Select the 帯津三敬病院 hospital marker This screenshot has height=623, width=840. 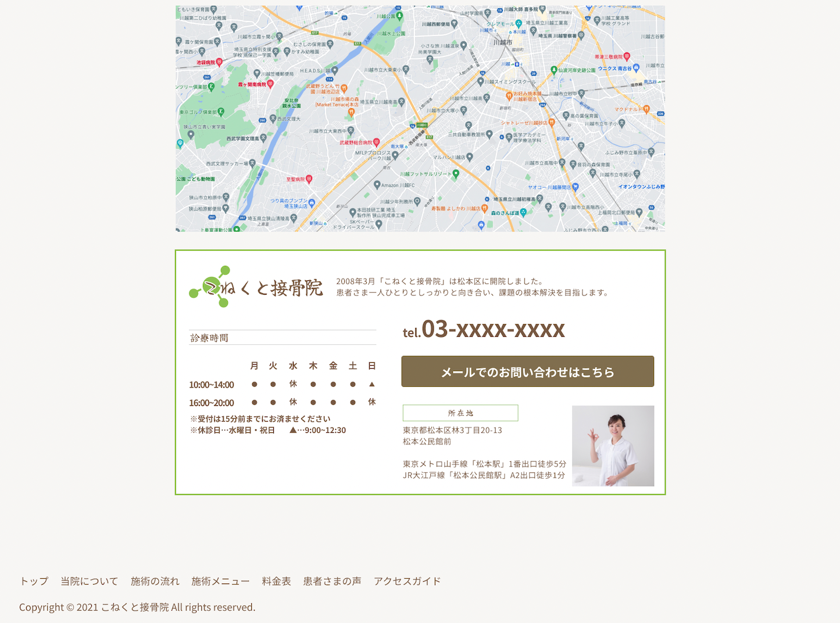(627, 56)
